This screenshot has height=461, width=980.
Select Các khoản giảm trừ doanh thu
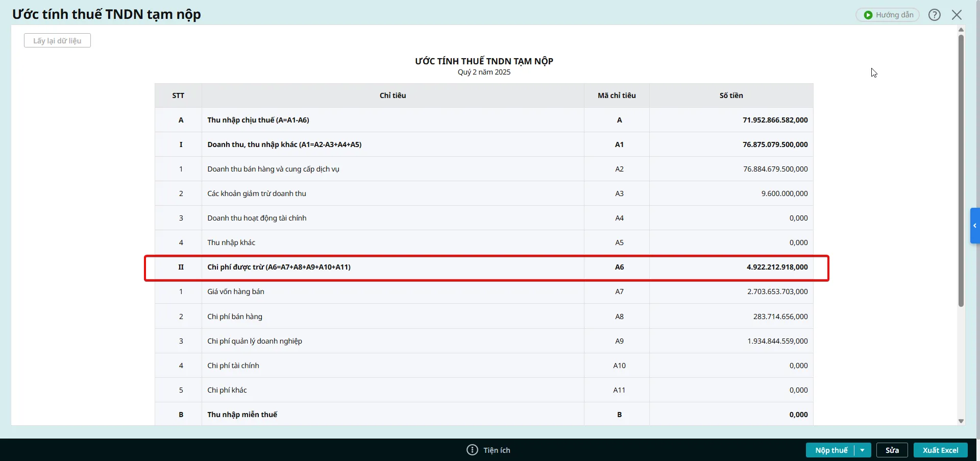(257, 193)
